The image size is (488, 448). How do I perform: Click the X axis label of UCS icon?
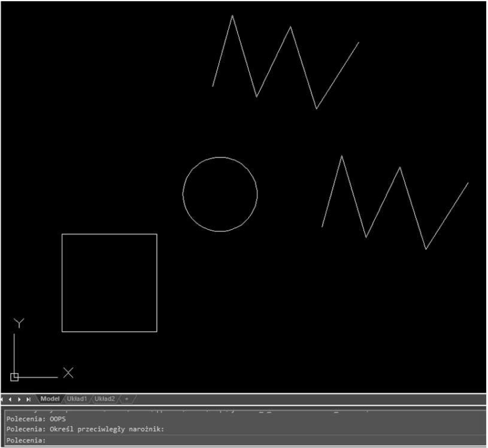(68, 372)
